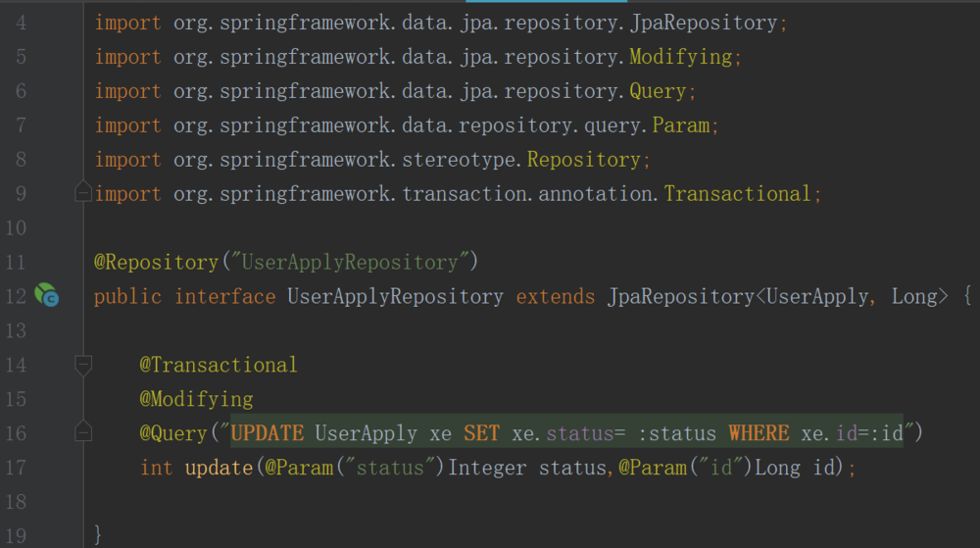Click the public keyword on line 12
This screenshot has width=980, height=548.
128,297
